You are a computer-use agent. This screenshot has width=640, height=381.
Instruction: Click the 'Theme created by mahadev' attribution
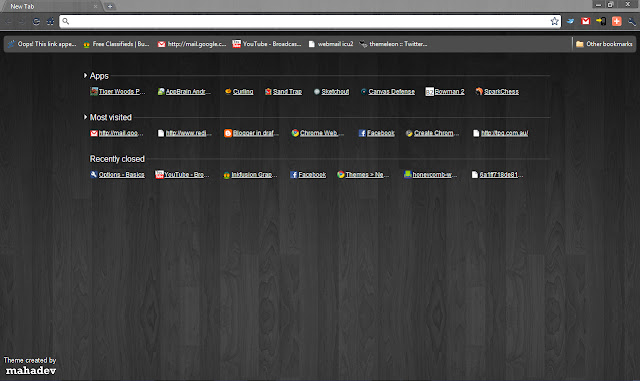click(30, 366)
